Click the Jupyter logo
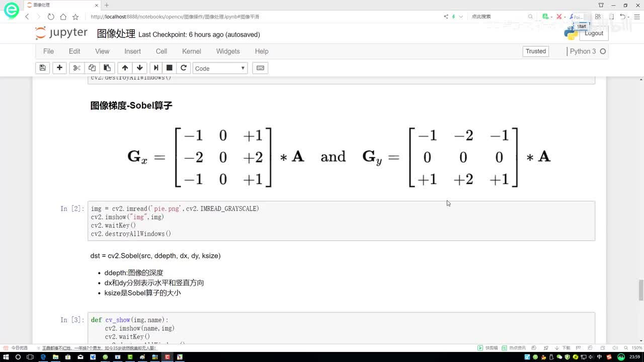This screenshot has height=362, width=644. pos(61,33)
